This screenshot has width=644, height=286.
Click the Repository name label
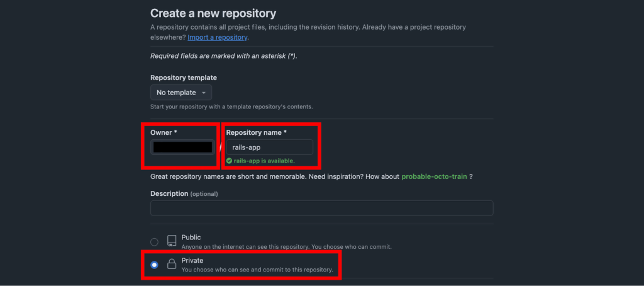(256, 133)
